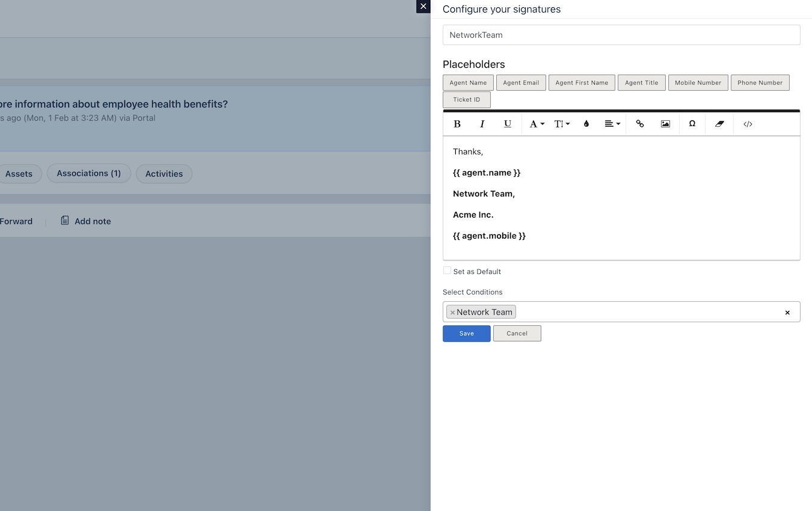Enable the Set as Default checkbox
The image size is (812, 511).
(447, 271)
